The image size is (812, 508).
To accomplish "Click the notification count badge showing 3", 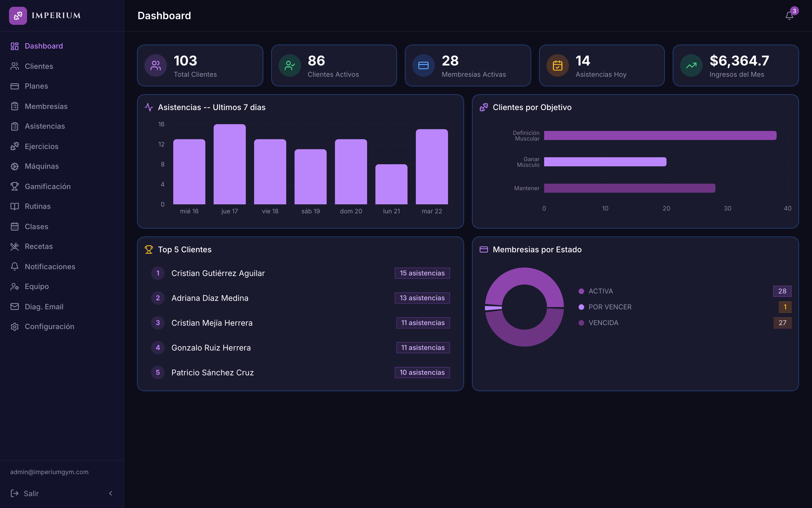I will tap(794, 11).
